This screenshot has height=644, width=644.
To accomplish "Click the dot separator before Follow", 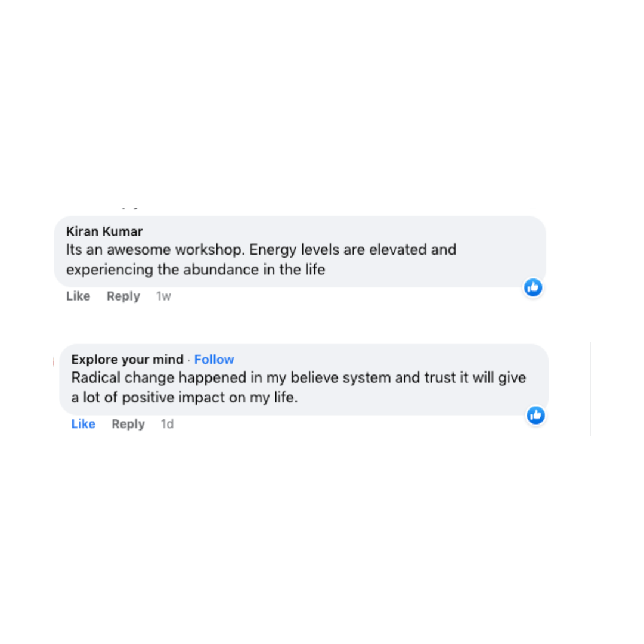I will pyautogui.click(x=189, y=360).
